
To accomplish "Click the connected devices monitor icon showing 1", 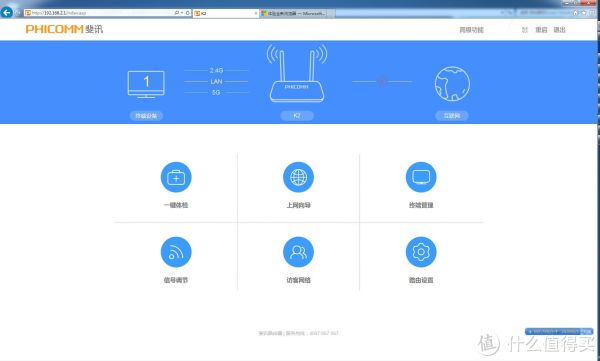I will (x=146, y=84).
